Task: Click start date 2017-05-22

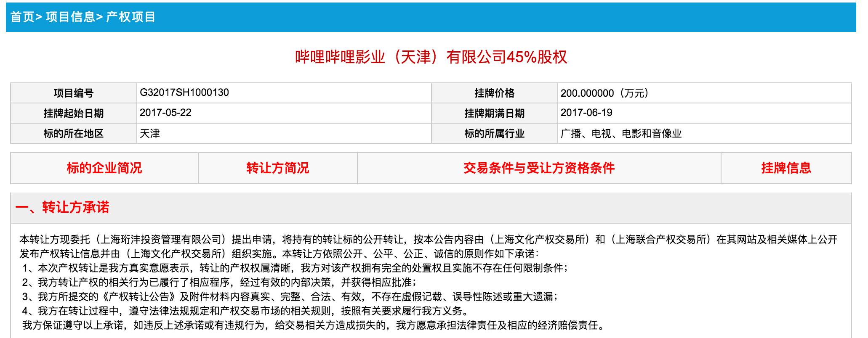Action: (165, 113)
